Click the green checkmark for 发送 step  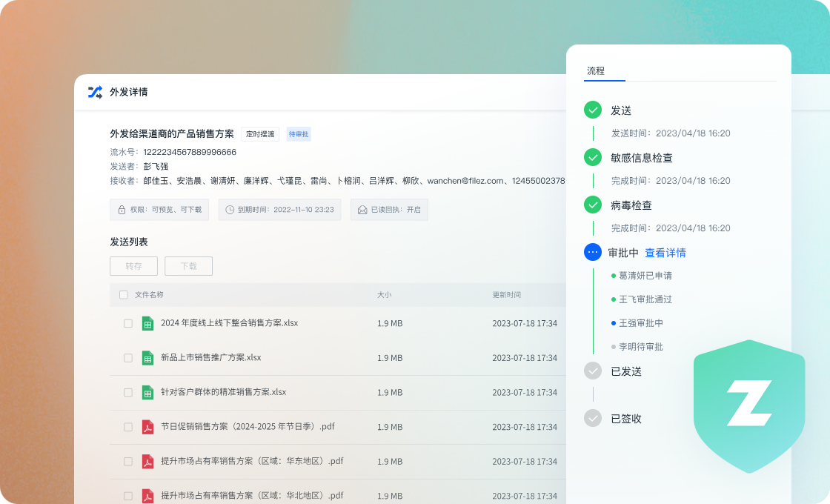pyautogui.click(x=593, y=110)
